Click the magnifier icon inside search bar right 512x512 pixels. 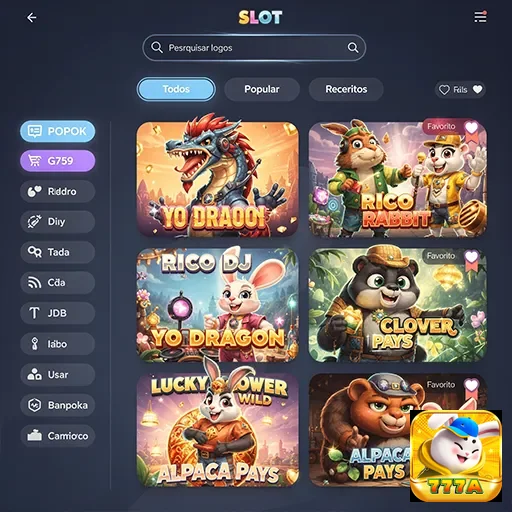(353, 48)
